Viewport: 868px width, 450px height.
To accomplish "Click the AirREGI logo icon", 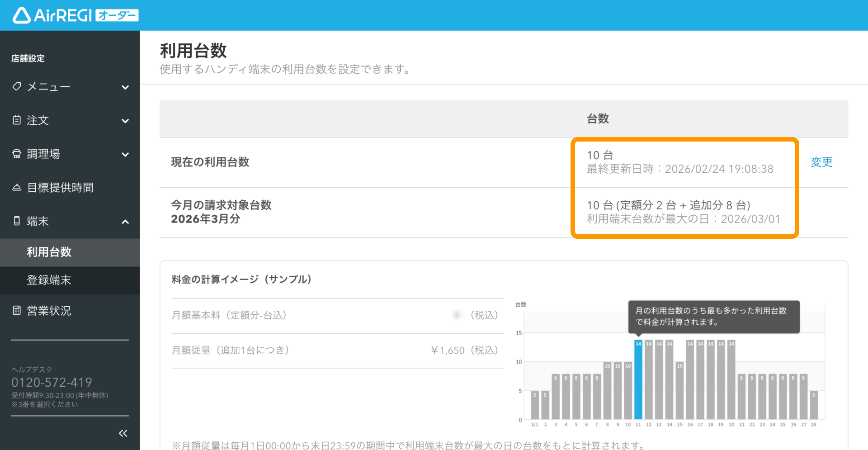I will point(21,15).
